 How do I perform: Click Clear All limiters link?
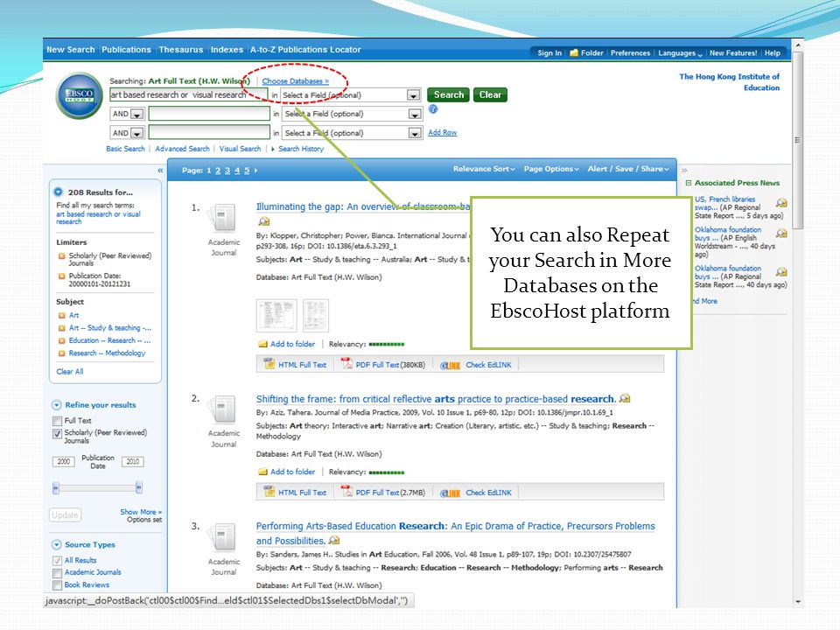[70, 371]
